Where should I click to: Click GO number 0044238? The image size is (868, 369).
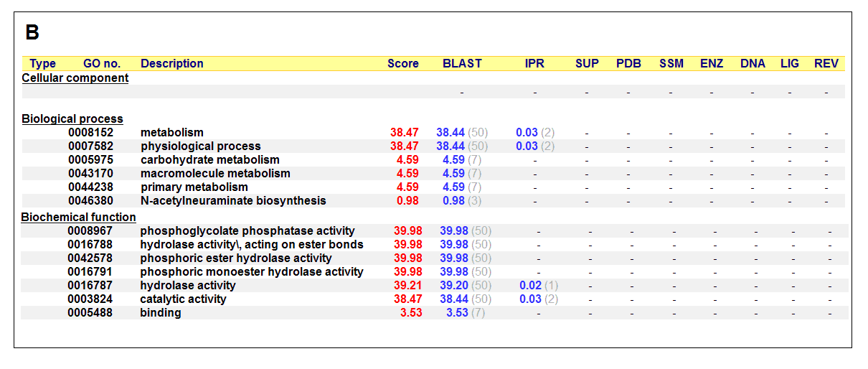tap(90, 187)
